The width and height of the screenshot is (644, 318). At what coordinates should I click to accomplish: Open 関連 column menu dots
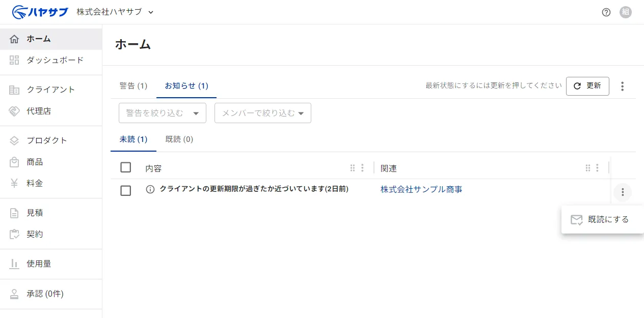coord(597,168)
